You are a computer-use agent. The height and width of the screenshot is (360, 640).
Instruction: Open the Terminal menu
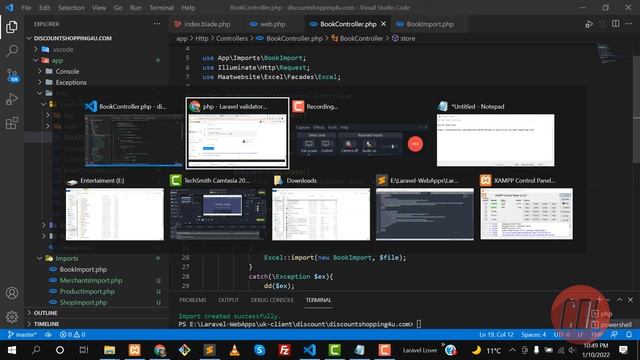click(x=161, y=8)
